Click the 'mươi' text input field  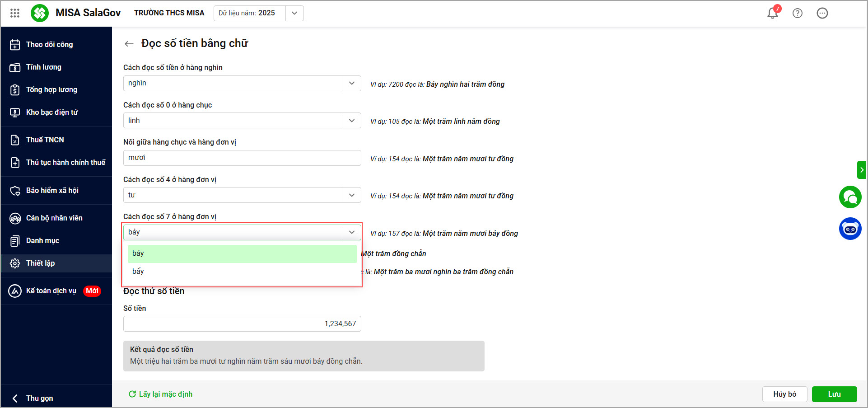242,158
